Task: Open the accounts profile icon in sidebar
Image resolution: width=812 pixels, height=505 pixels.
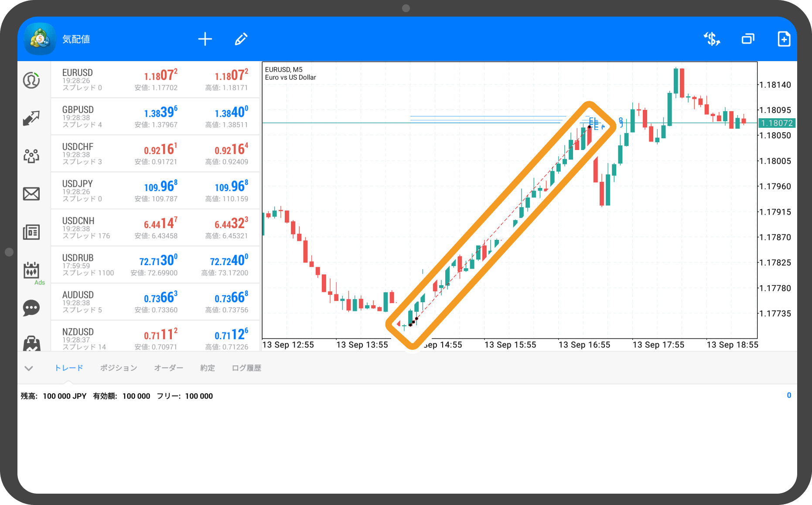Action: pyautogui.click(x=31, y=80)
